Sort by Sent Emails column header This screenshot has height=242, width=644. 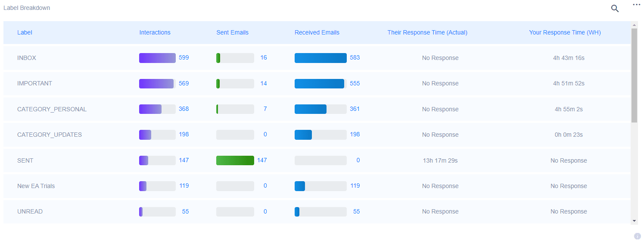(x=233, y=32)
